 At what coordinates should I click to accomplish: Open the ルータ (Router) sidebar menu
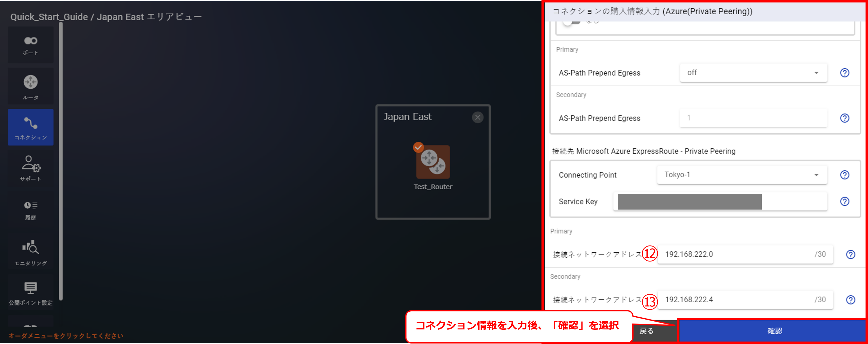(x=31, y=86)
